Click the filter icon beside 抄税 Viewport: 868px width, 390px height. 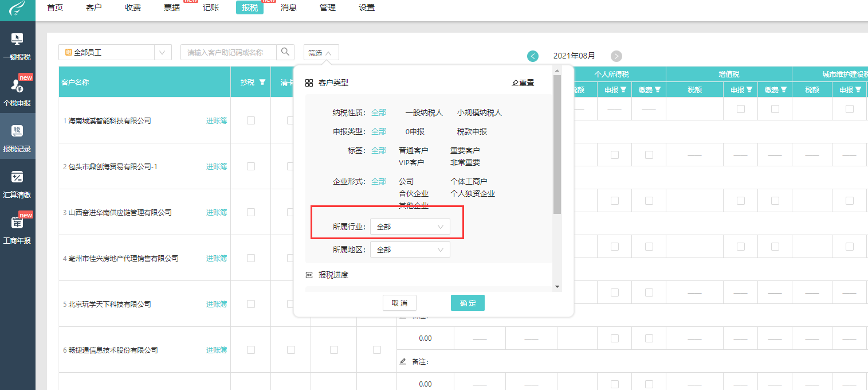coord(262,82)
